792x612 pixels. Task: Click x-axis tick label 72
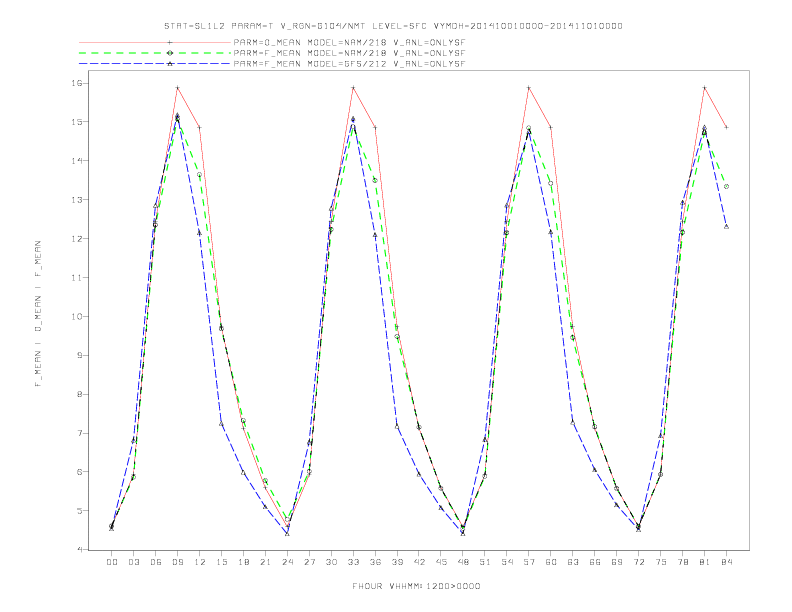coord(639,562)
